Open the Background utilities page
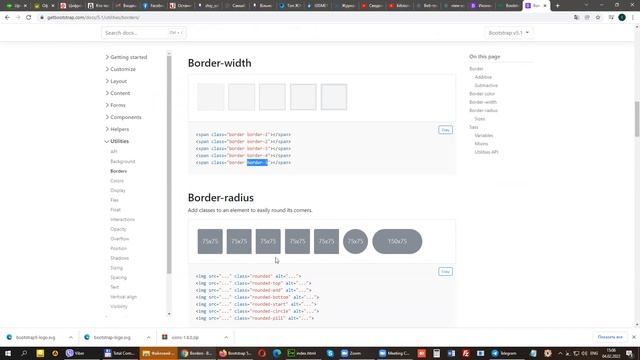Image resolution: width=640 pixels, height=360 pixels. 123,162
